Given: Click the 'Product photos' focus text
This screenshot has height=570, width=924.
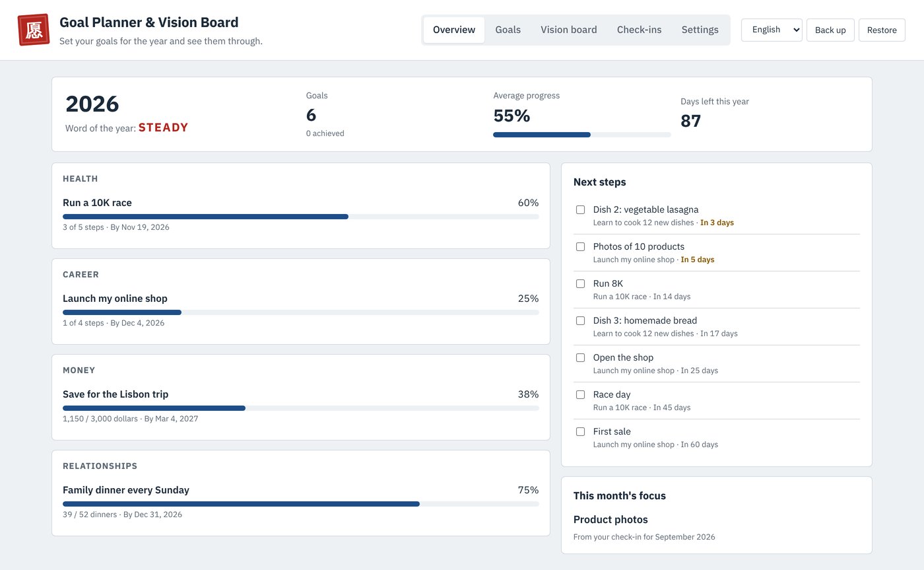Looking at the screenshot, I should (610, 520).
